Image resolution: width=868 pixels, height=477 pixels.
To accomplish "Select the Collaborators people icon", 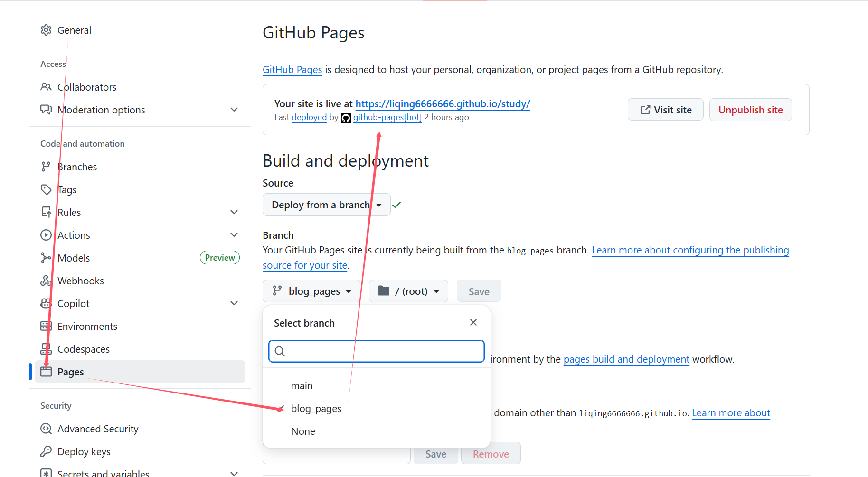I will (x=46, y=87).
